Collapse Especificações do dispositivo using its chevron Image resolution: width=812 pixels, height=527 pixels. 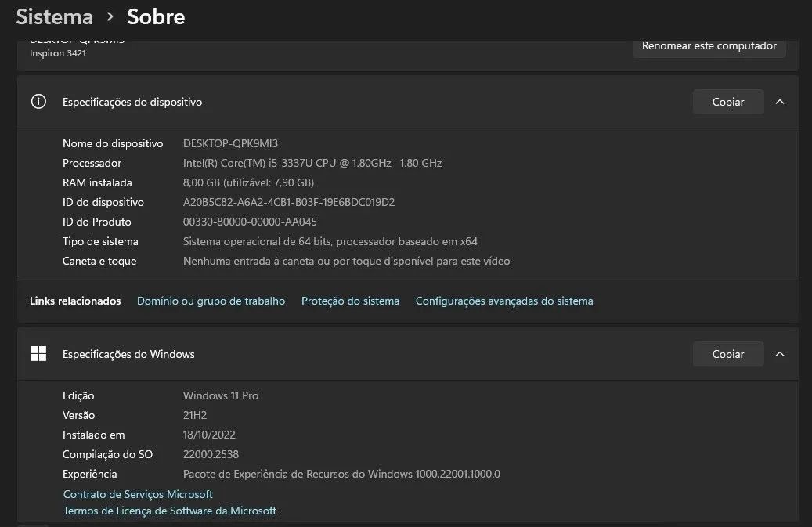click(x=779, y=102)
